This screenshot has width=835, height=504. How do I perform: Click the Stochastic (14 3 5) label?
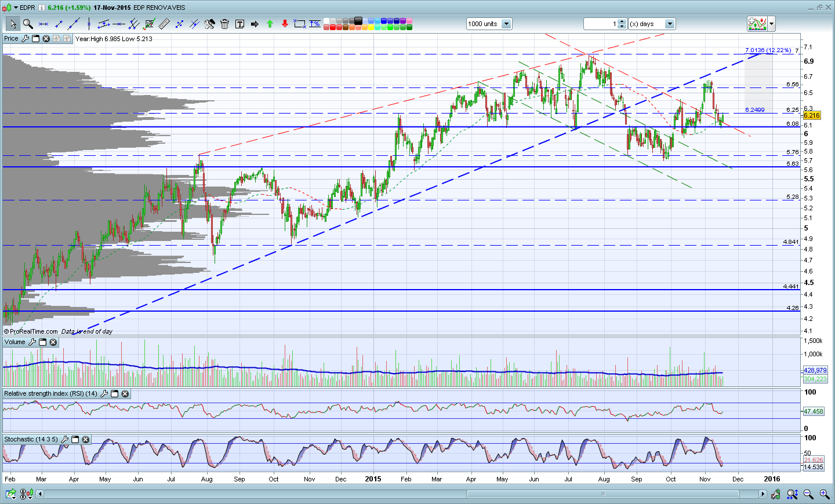(x=31, y=440)
